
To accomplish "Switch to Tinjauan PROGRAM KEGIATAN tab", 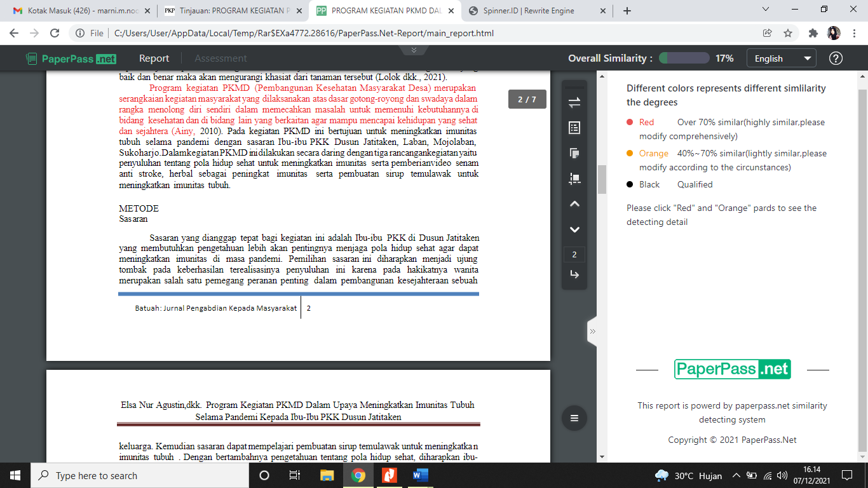I will pyautogui.click(x=234, y=11).
